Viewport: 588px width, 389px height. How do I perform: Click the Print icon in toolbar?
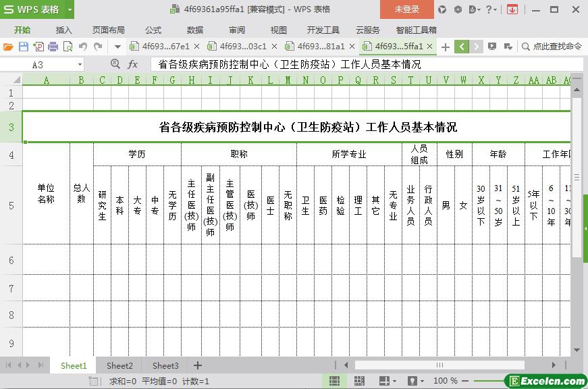[53, 47]
